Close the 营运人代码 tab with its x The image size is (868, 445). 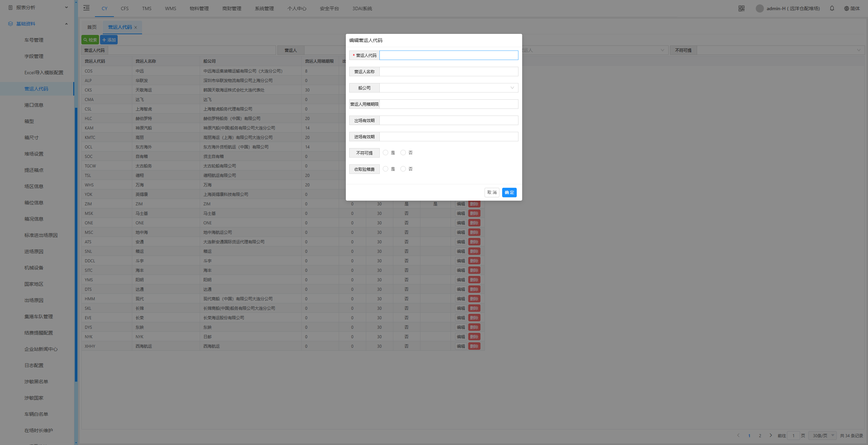(x=136, y=27)
